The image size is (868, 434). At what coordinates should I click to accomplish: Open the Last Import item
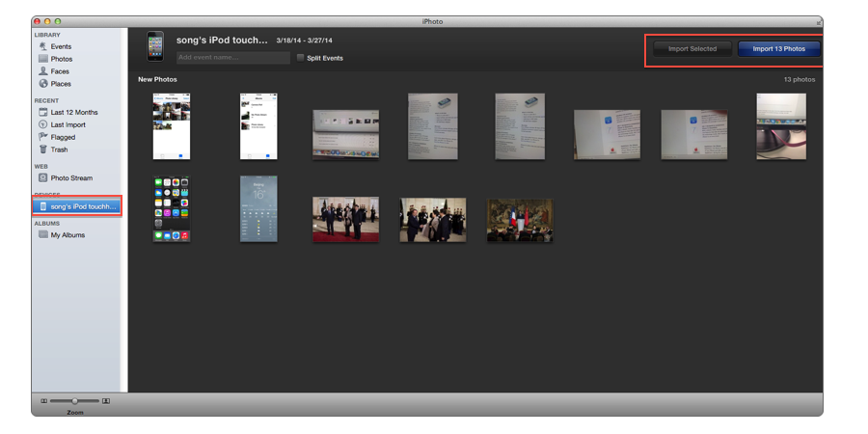click(x=68, y=124)
